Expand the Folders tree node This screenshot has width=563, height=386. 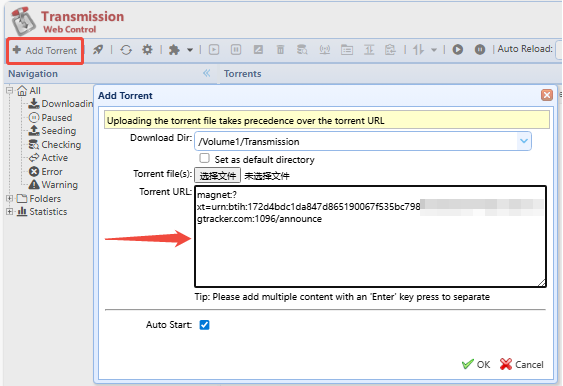pyautogui.click(x=9, y=198)
